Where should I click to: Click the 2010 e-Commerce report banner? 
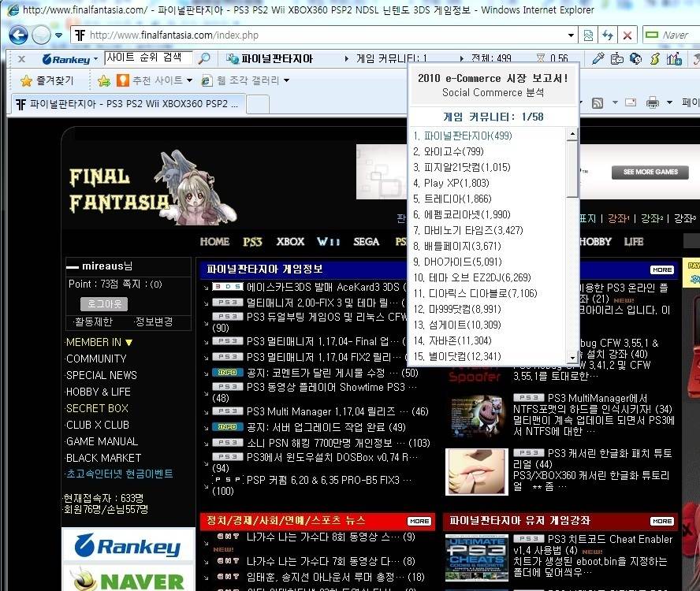(493, 85)
